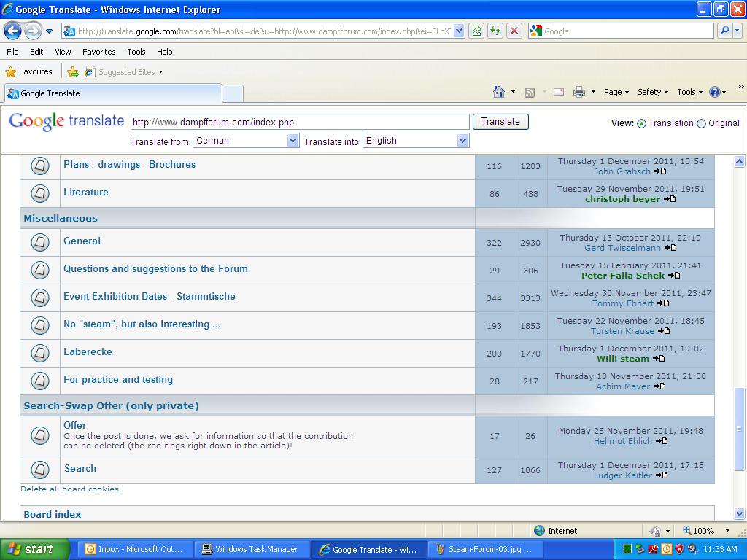Open the Plans - drawings - Brochures forum
Screen dimensions: 747x560
[x=130, y=164]
